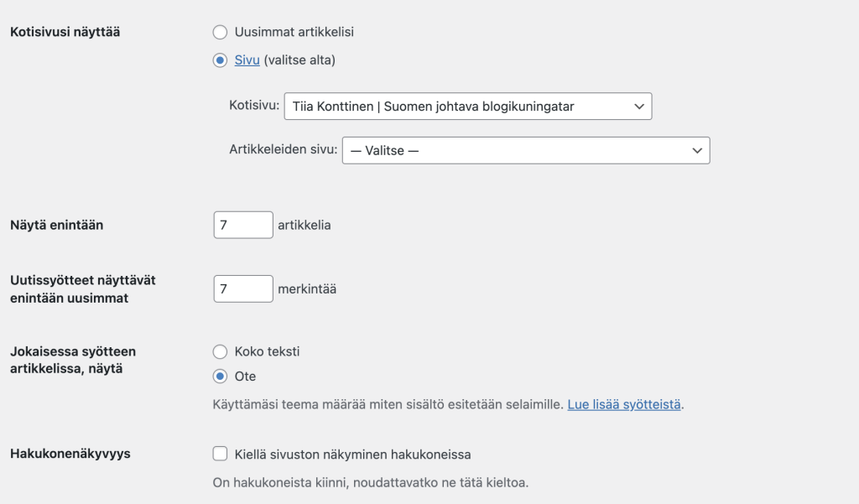Click the Artikkeleiden sivu: field label
Screen dimensions: 859x504
[283, 150]
